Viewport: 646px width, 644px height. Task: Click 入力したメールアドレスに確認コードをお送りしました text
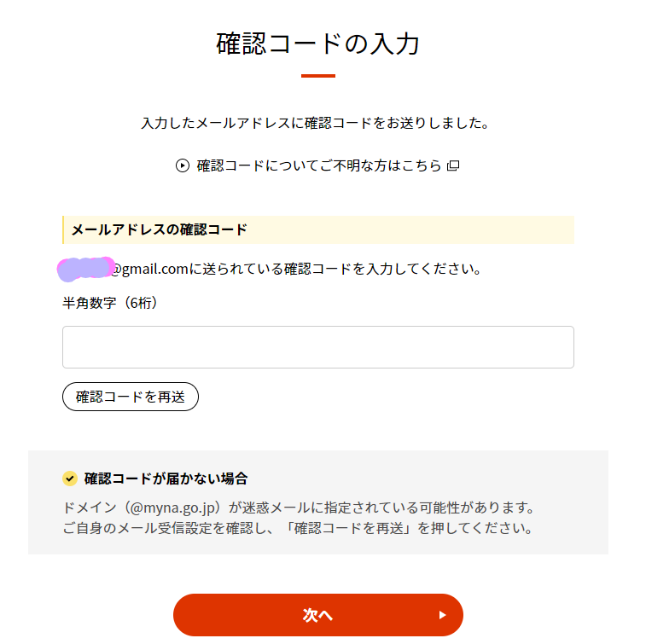click(x=316, y=123)
